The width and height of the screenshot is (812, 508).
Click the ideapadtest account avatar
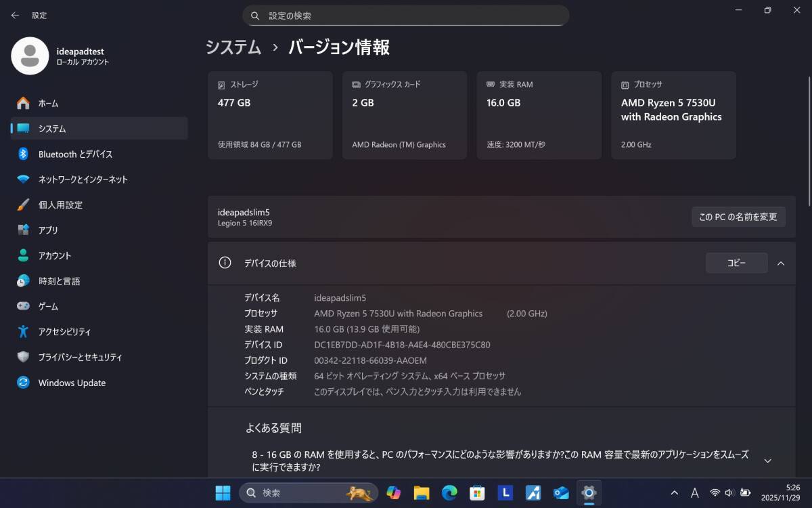coord(29,56)
